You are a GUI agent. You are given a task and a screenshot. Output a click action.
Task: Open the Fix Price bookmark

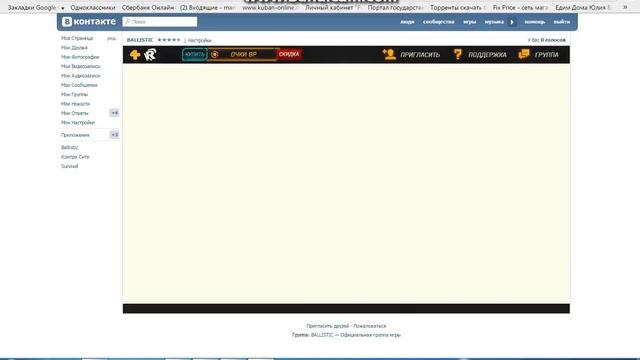[521, 8]
